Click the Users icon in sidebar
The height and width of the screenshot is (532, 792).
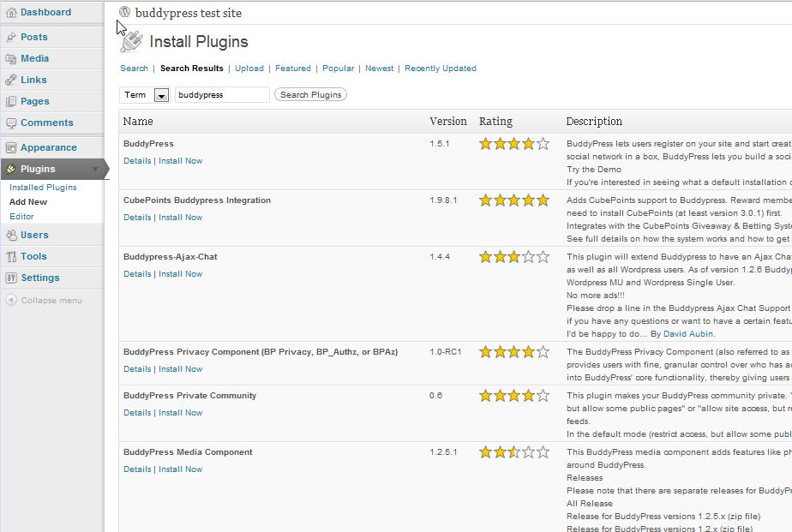click(11, 235)
